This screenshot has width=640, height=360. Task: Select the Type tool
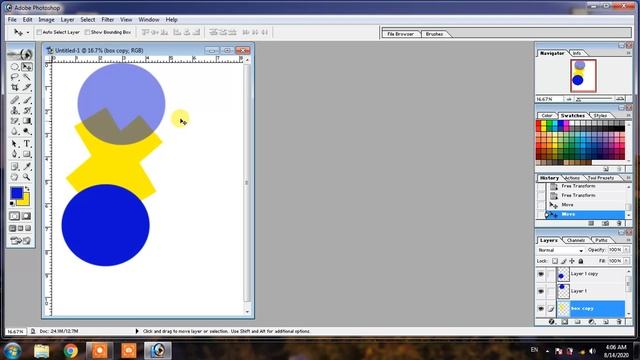[27, 144]
